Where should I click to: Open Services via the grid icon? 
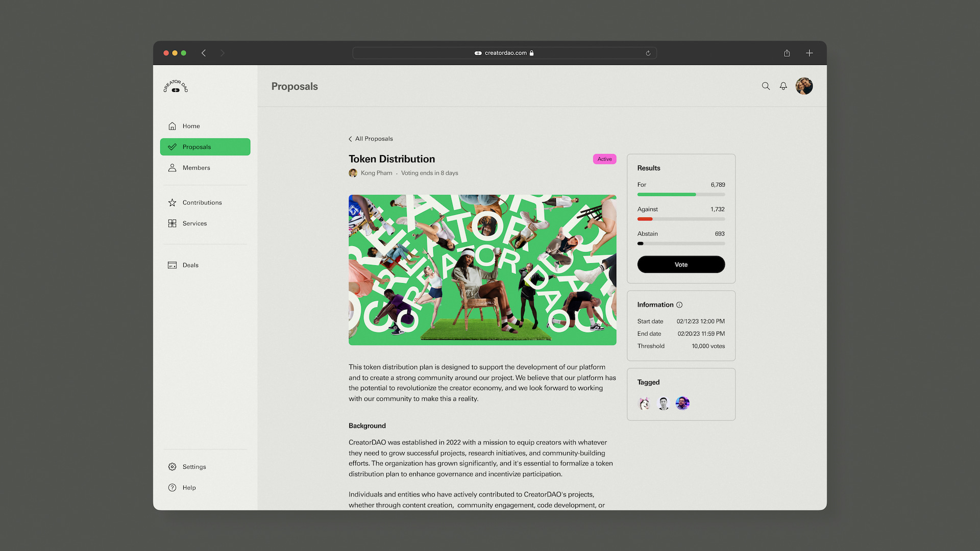point(173,223)
